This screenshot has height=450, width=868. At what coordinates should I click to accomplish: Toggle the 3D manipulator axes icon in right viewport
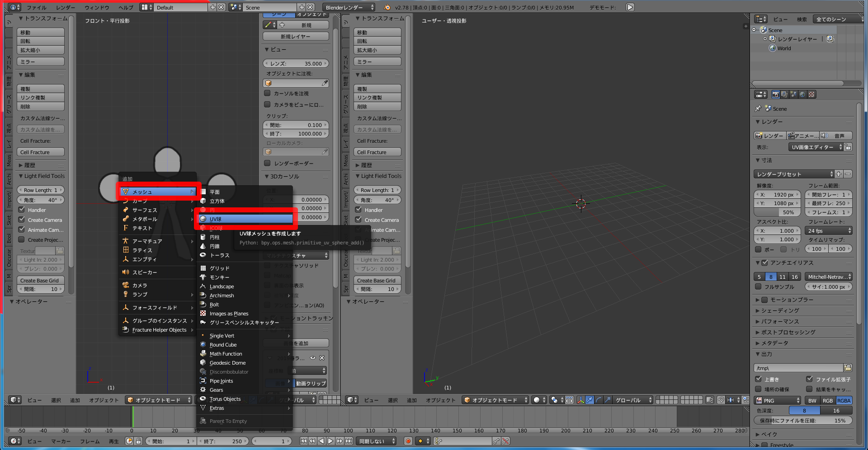(x=581, y=400)
